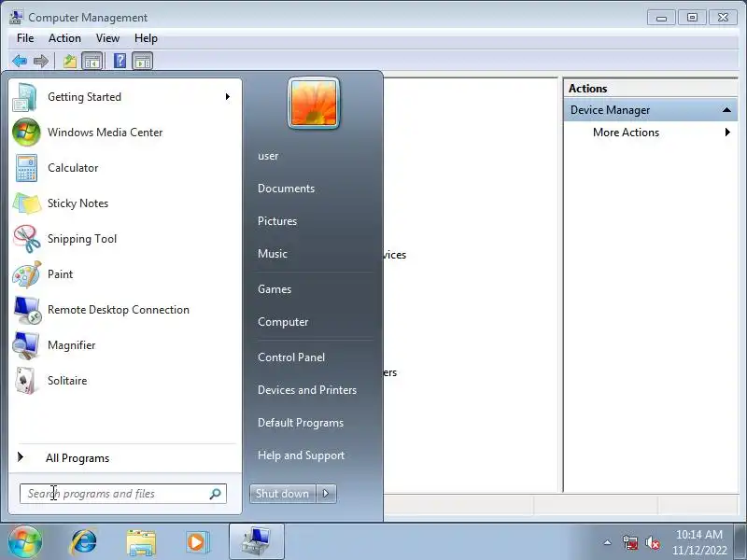Click the Search programs and files box
Viewport: 747px width, 560px height.
(123, 494)
